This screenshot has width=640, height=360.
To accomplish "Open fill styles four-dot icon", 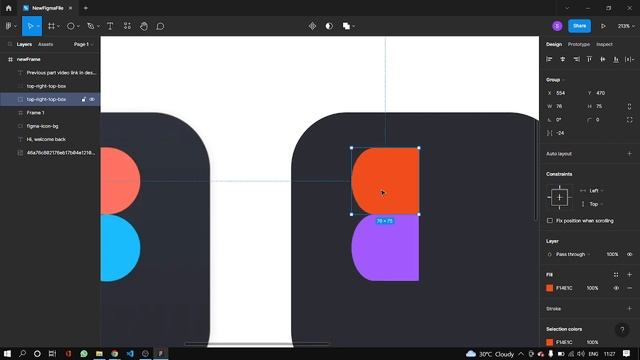I will [x=616, y=275].
